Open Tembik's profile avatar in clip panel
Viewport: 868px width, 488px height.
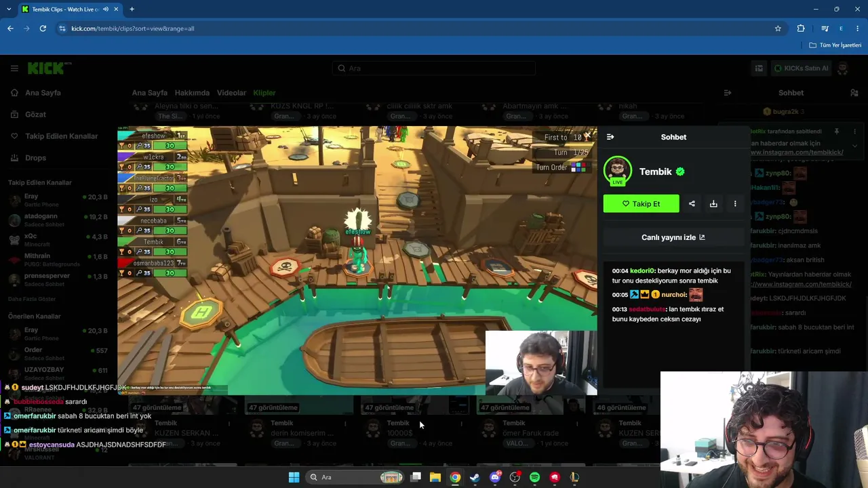(618, 171)
